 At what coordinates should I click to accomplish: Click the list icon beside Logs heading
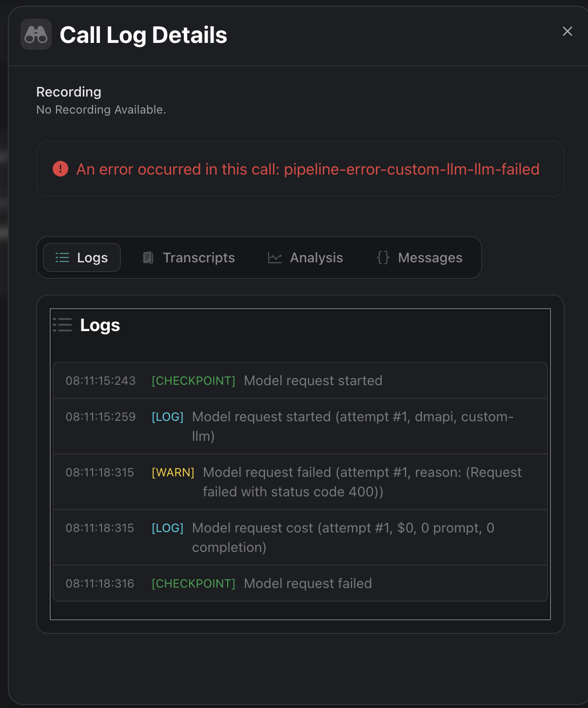[62, 325]
